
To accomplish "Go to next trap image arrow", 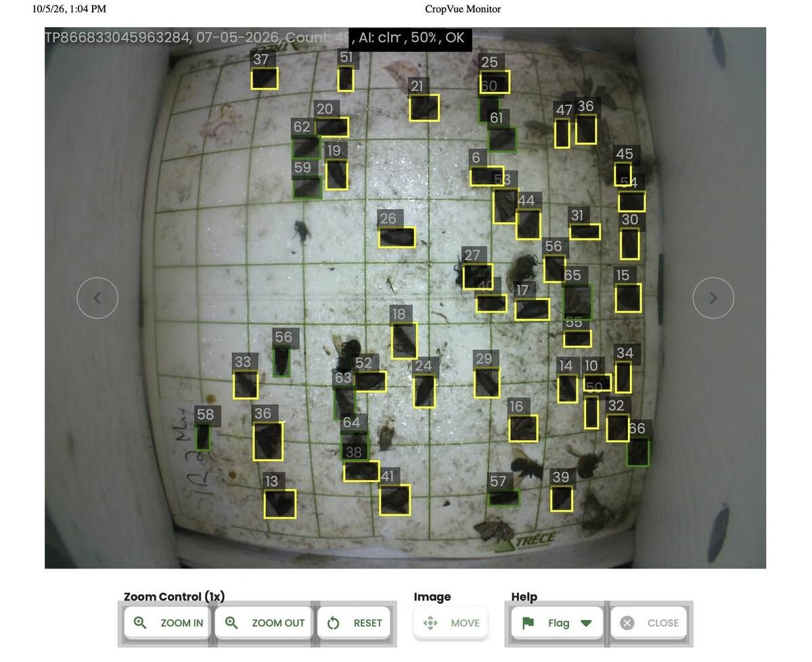I will pyautogui.click(x=713, y=298).
